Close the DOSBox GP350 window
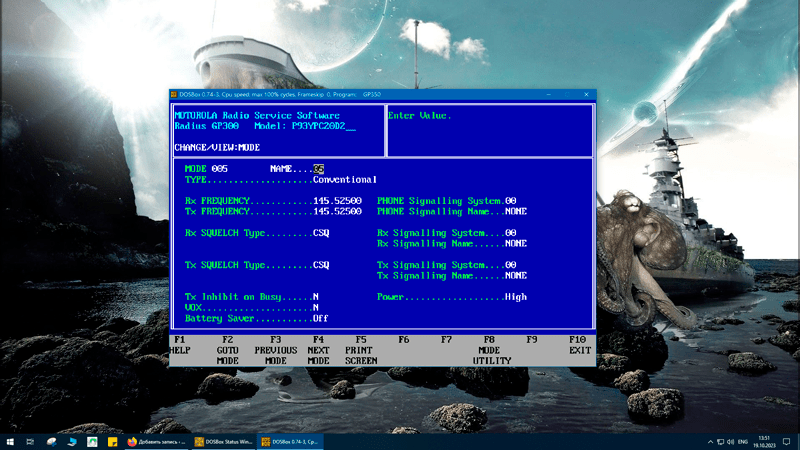800x450 pixels. click(x=586, y=94)
